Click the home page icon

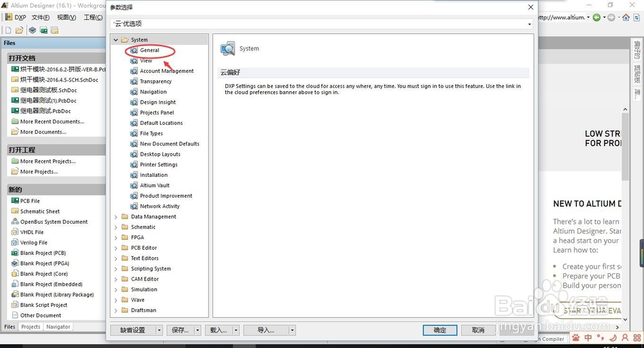(626, 17)
